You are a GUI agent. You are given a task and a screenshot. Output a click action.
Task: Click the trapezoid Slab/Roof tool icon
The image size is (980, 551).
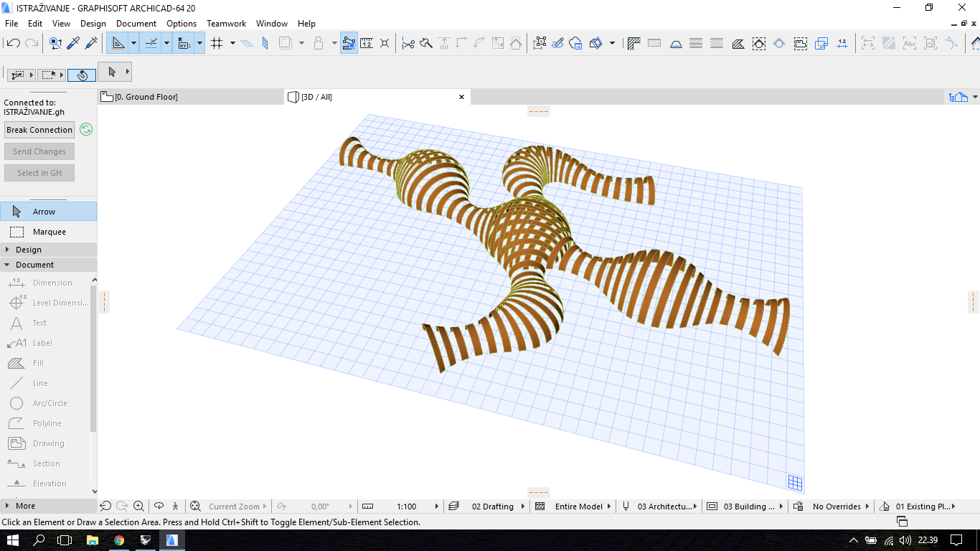(675, 43)
